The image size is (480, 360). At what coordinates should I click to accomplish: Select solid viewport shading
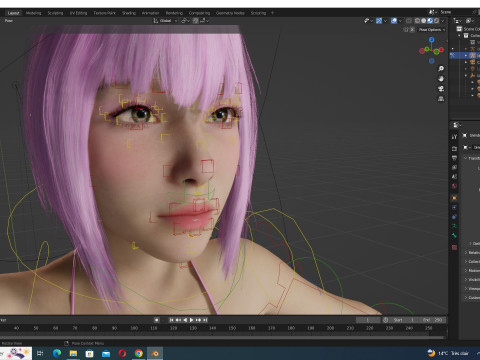coord(424,21)
